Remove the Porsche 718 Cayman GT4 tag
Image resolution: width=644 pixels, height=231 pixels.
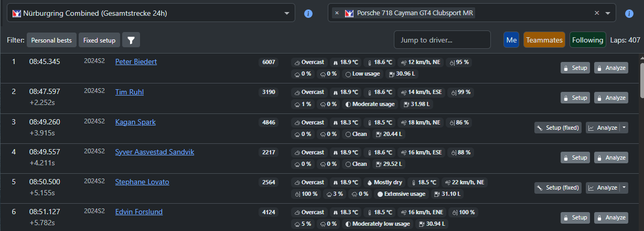tap(337, 13)
